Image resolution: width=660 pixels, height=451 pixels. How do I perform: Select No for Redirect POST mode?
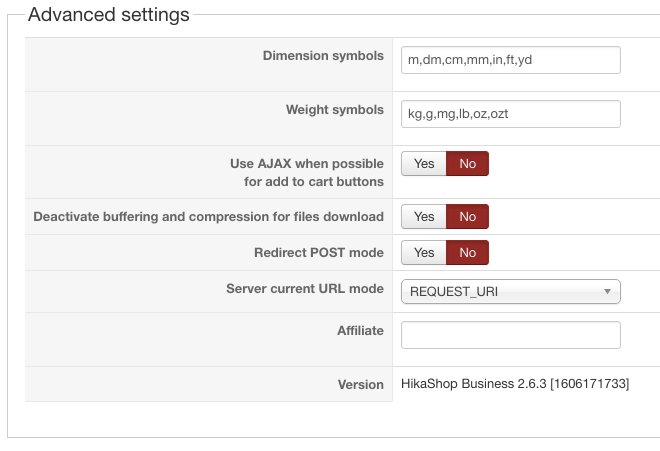tap(467, 253)
